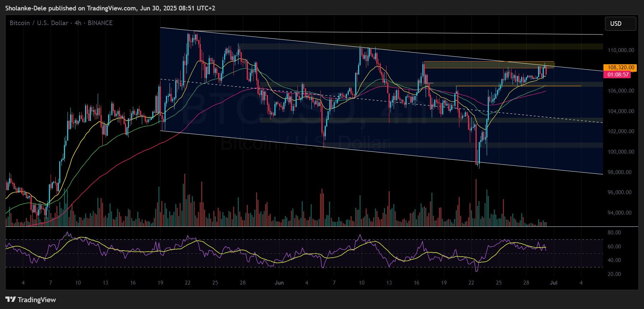Click the Jul label on the time axis

(x=554, y=283)
